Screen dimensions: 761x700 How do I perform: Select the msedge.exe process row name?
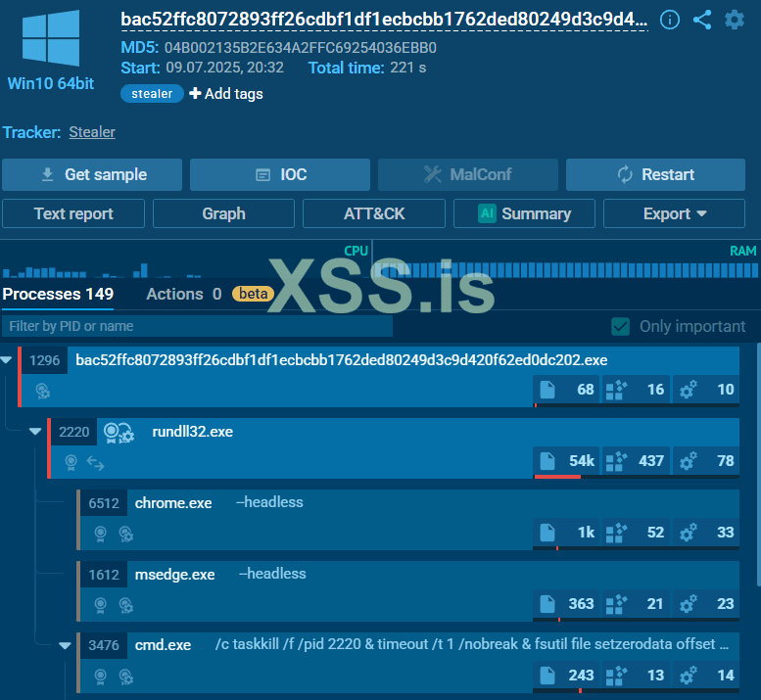(174, 575)
